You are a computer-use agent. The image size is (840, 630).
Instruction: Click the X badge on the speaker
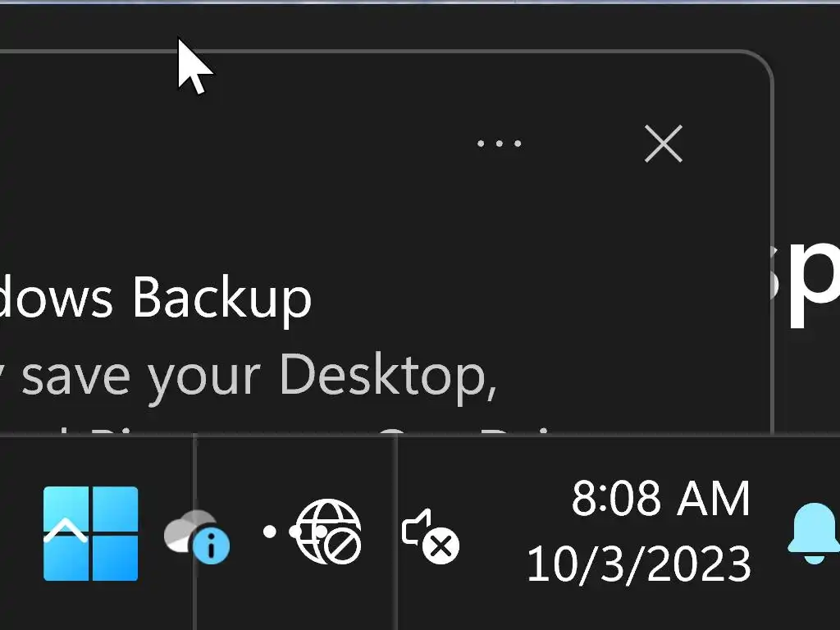point(443,546)
